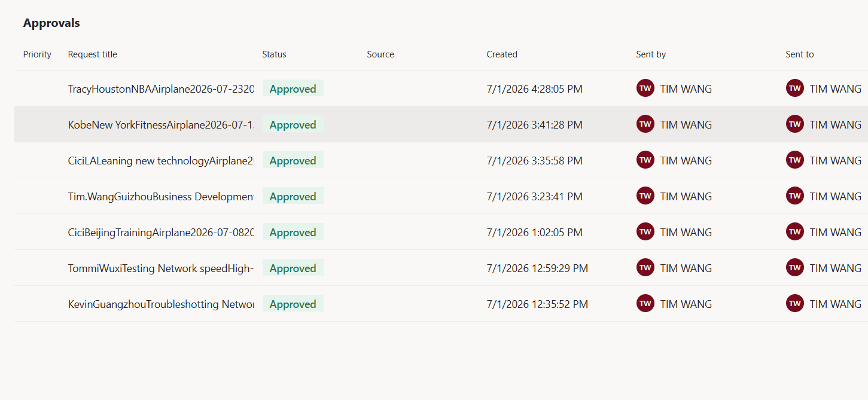This screenshot has height=400, width=868.
Task: Click Sent by avatar on the 12:35:52 PM row
Action: [x=645, y=304]
